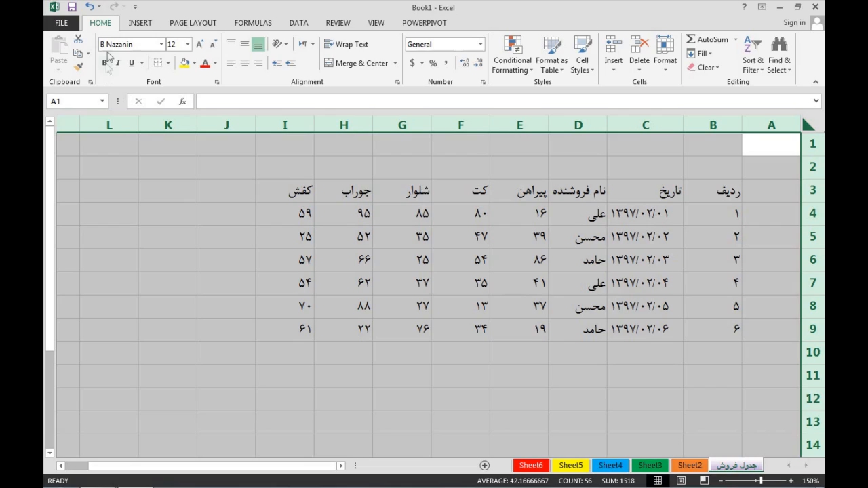Click the Save icon in quick access toolbar

(x=72, y=7)
